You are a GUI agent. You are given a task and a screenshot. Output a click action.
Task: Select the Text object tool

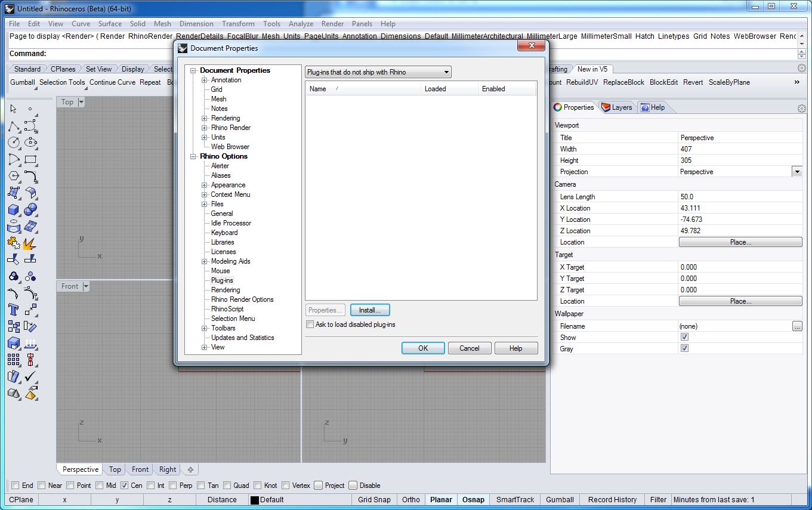pos(14,310)
